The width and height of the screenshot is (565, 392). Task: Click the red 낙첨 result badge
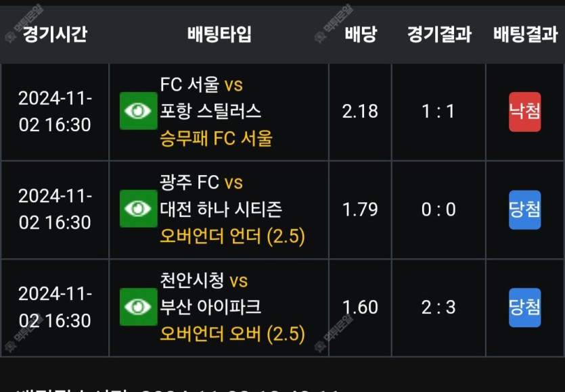coord(524,112)
